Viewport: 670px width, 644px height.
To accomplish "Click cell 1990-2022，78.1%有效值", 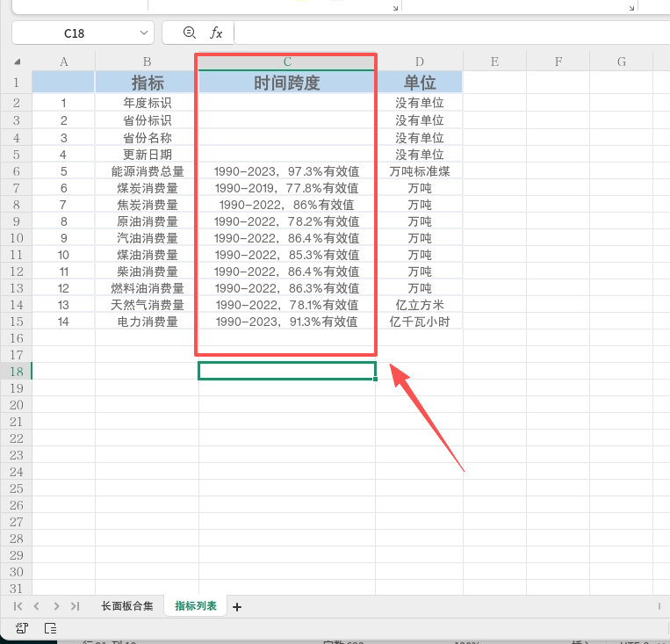I will pos(287,305).
